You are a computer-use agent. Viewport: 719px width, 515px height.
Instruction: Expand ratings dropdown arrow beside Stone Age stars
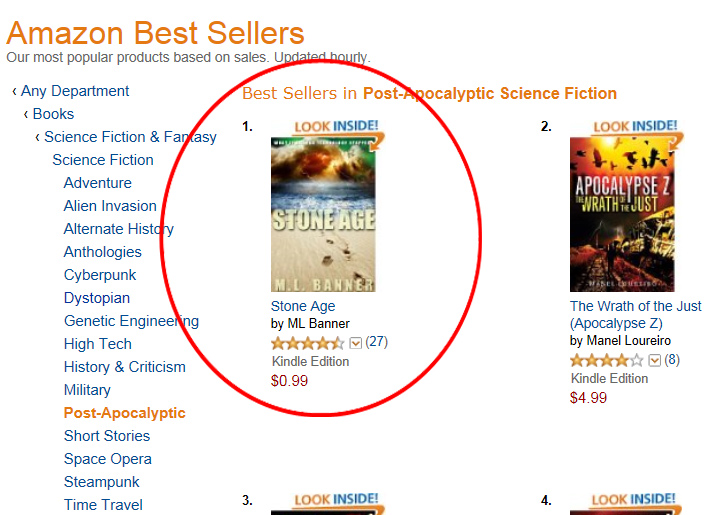(355, 343)
